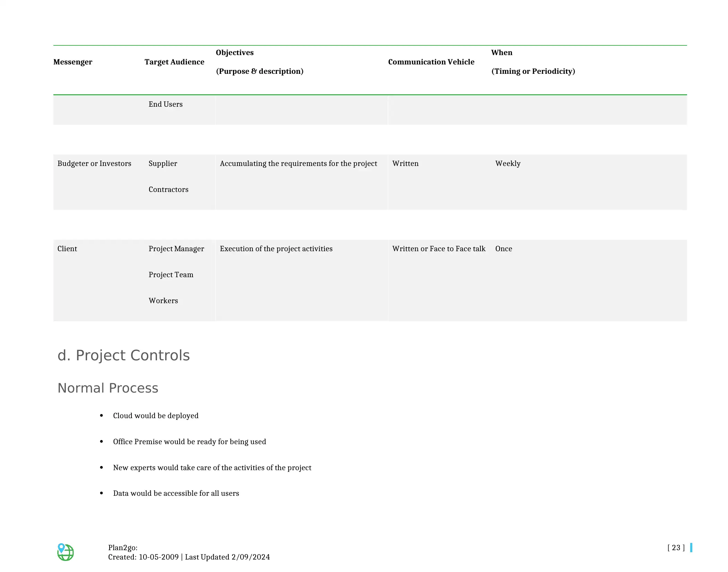The height and width of the screenshot is (572, 728).
Task: Select bullet 'Office Premise would be ready'
Action: (190, 442)
